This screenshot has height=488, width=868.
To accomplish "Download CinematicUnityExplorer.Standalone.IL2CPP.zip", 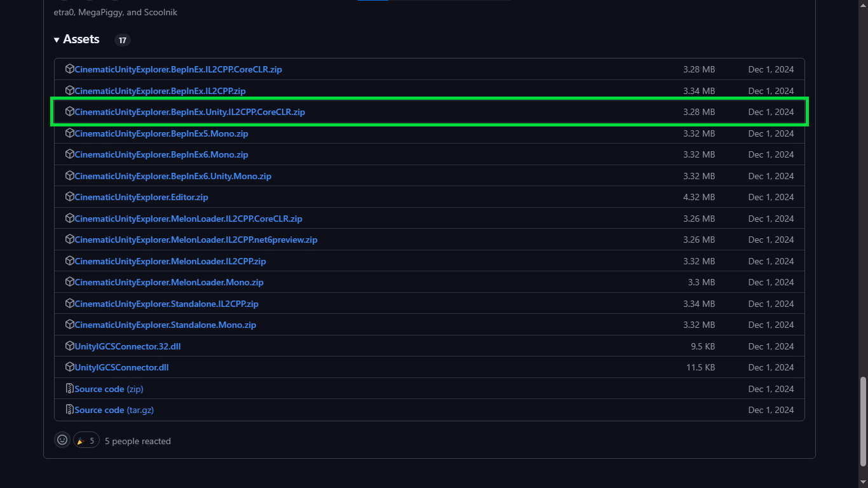I will (x=166, y=304).
